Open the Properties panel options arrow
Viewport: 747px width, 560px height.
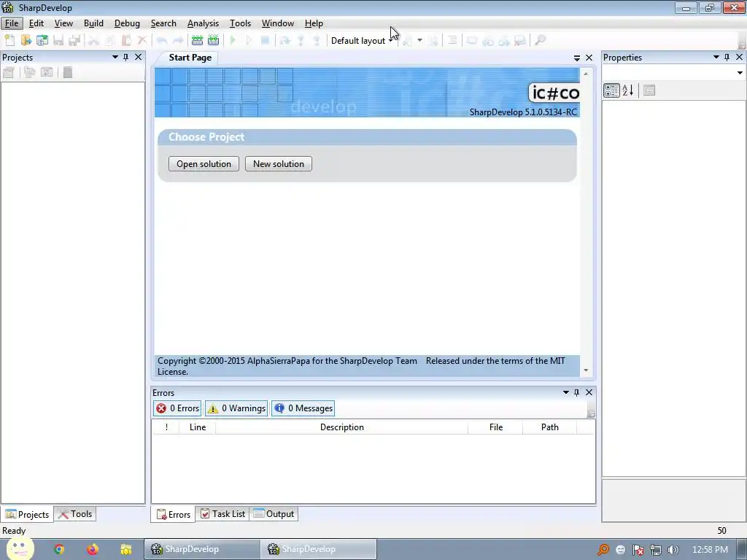tap(716, 57)
